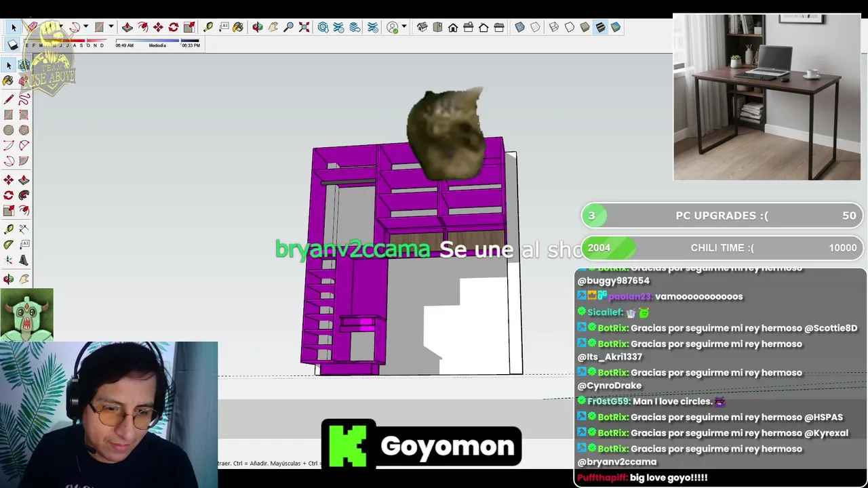Open the signed-in account icon

pos(393,27)
